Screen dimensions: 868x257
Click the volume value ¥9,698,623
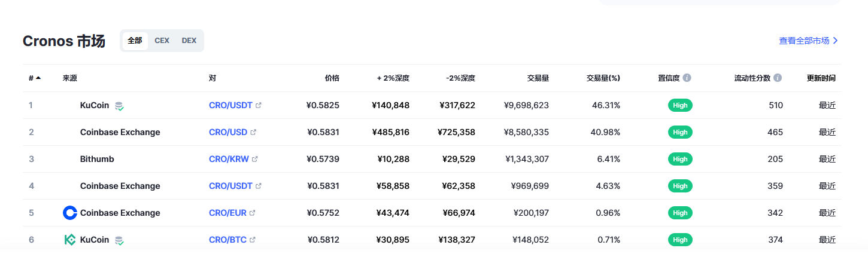(x=527, y=105)
